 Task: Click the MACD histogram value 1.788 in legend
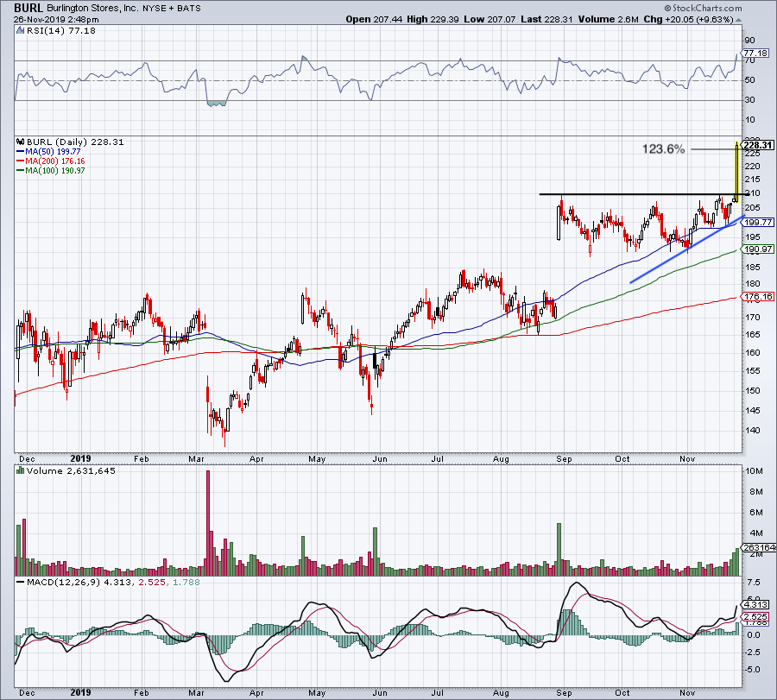[186, 582]
